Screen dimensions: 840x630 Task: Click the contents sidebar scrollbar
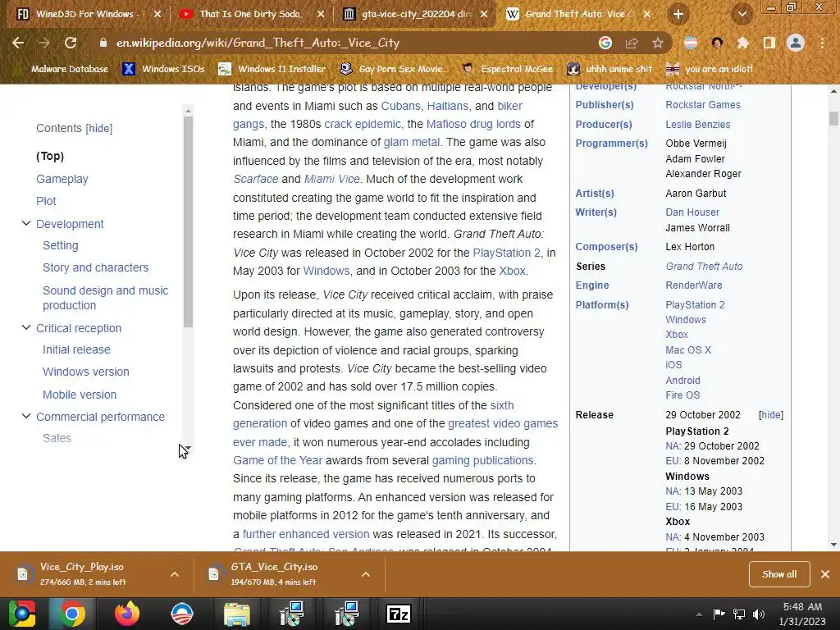tap(188, 221)
